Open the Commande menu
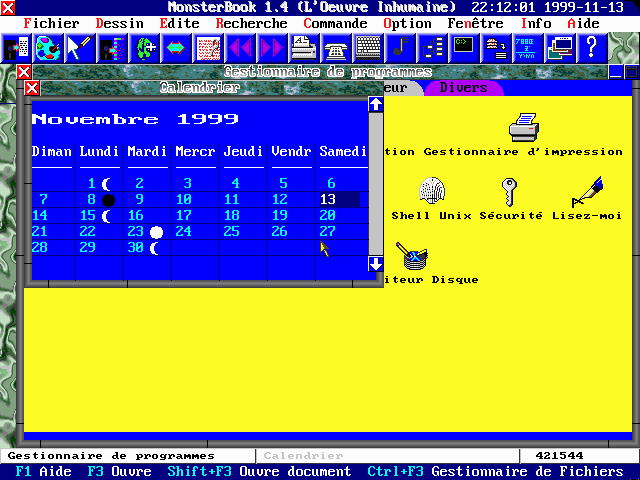This screenshot has width=640, height=480. pyautogui.click(x=335, y=23)
